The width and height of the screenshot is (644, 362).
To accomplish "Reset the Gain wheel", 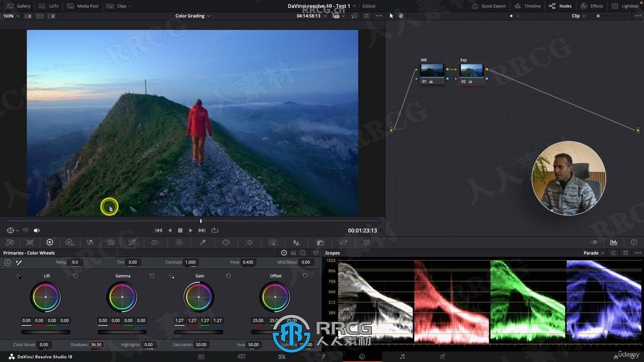I will 228,276.
